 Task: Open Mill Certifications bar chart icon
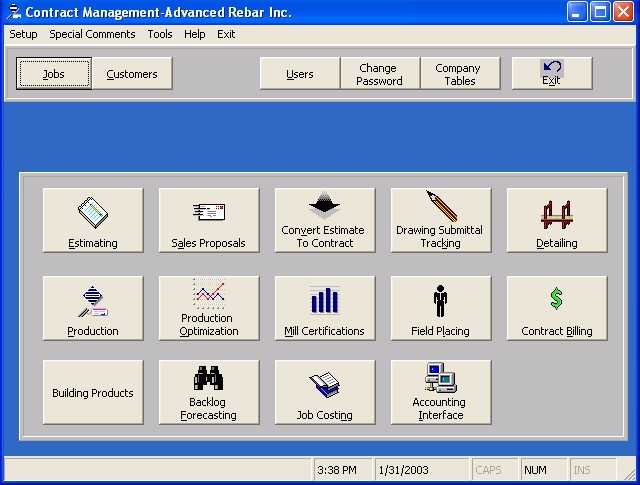[324, 300]
